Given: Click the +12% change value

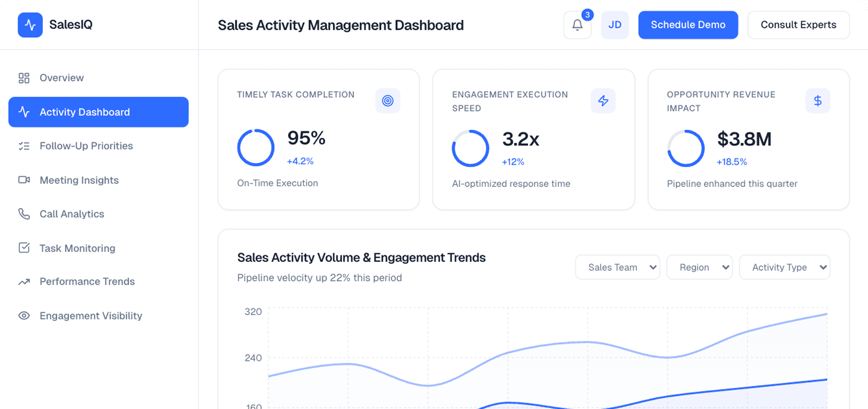Looking at the screenshot, I should [x=513, y=162].
